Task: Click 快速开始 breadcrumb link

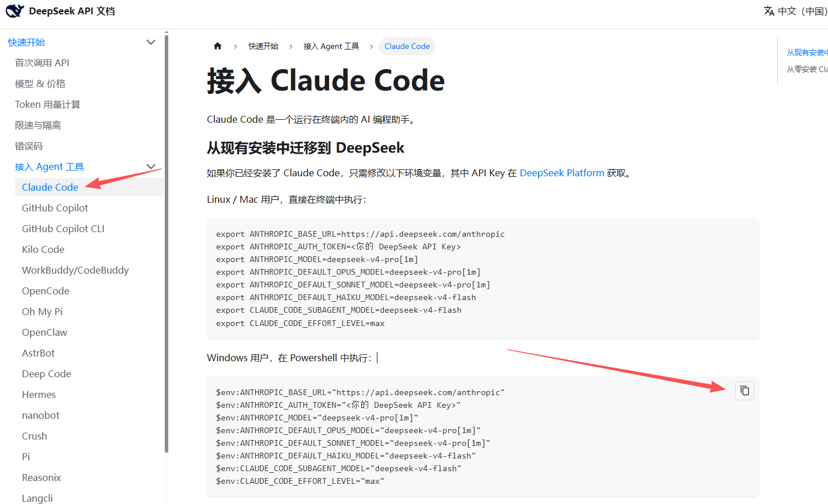Action: pyautogui.click(x=263, y=46)
